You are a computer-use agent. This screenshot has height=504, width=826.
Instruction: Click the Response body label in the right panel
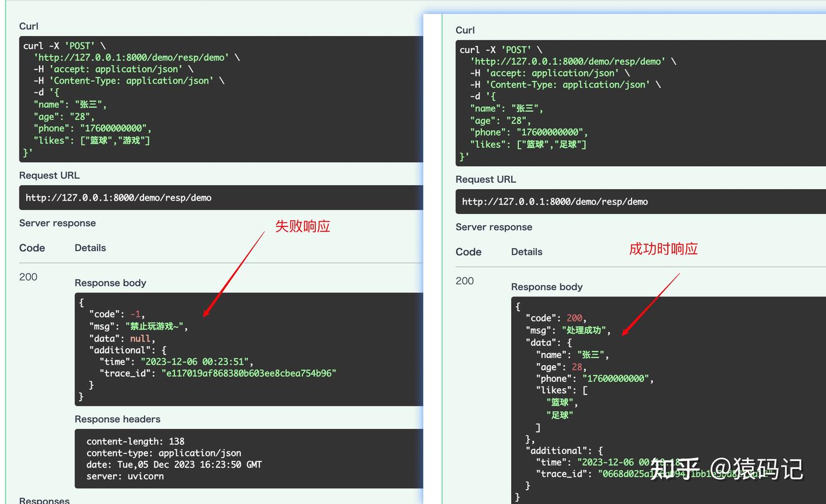[x=546, y=287]
